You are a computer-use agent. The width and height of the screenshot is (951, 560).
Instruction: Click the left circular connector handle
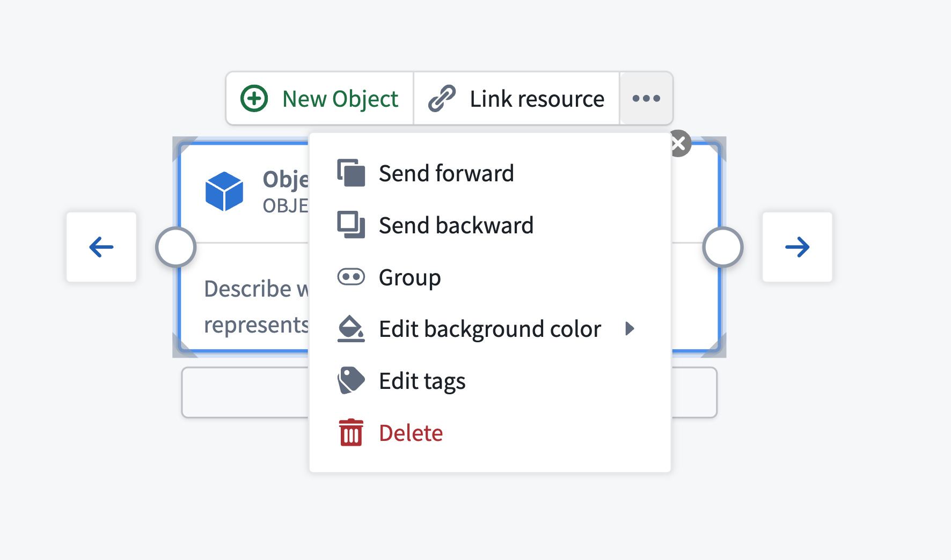pos(175,247)
